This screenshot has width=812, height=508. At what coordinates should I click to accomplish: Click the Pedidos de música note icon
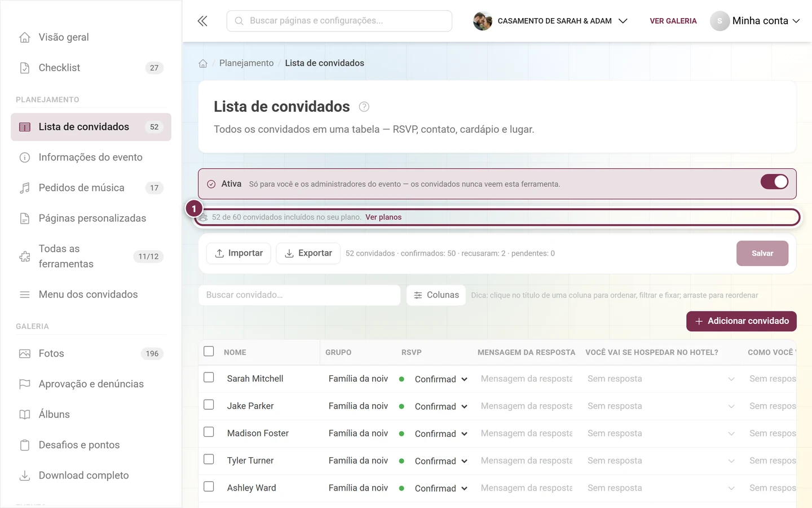coord(25,188)
